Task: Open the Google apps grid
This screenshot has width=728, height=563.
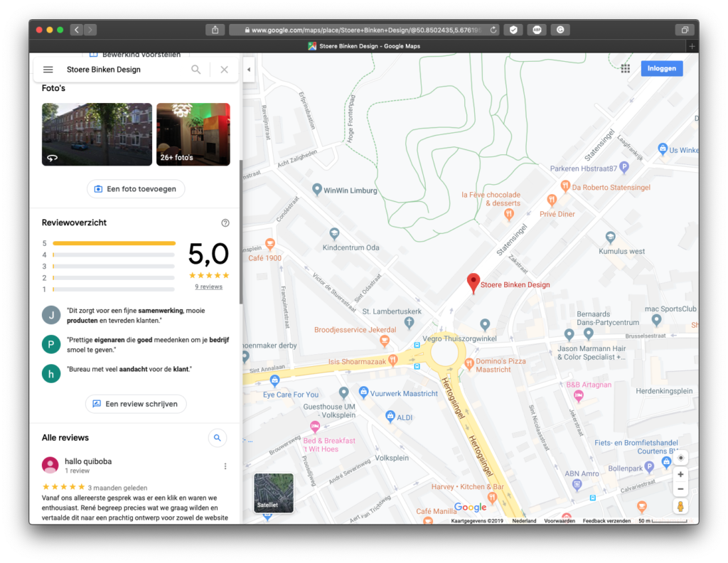Action: pyautogui.click(x=626, y=69)
